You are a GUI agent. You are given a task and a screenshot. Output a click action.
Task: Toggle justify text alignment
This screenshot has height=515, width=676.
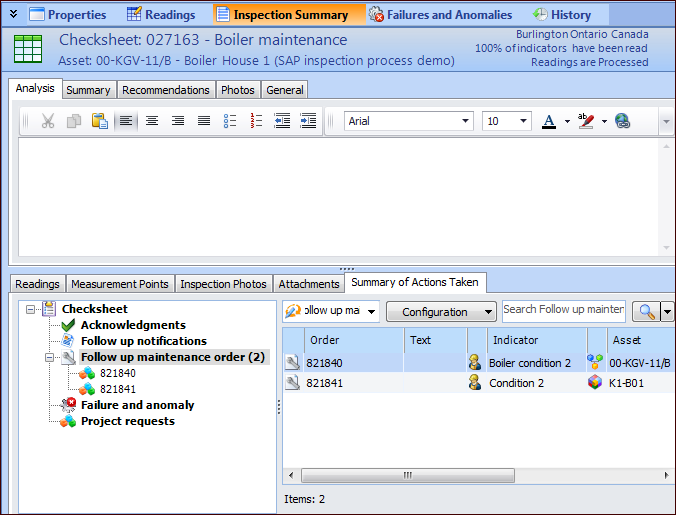tap(204, 121)
